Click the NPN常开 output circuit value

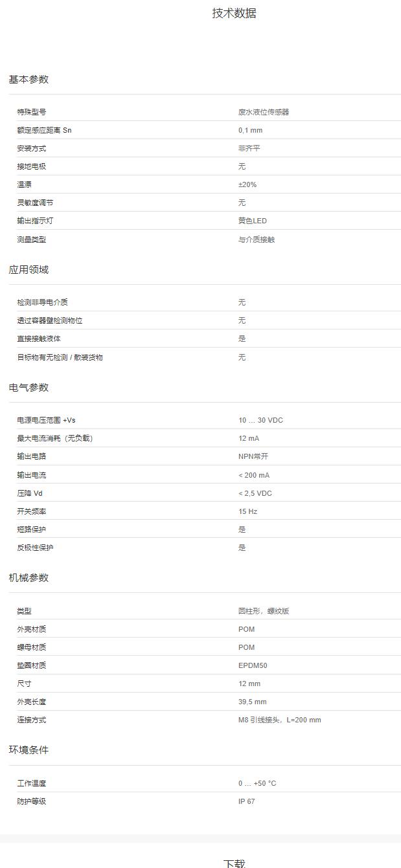[253, 456]
